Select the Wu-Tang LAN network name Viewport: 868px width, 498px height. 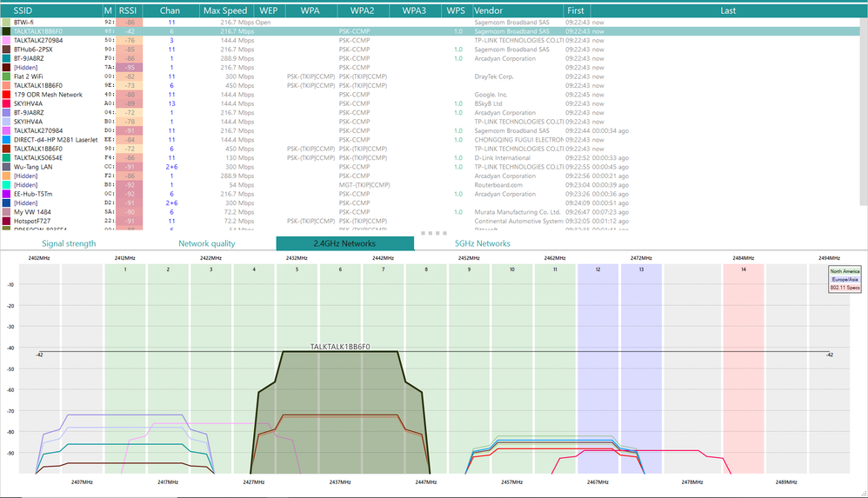pos(33,167)
